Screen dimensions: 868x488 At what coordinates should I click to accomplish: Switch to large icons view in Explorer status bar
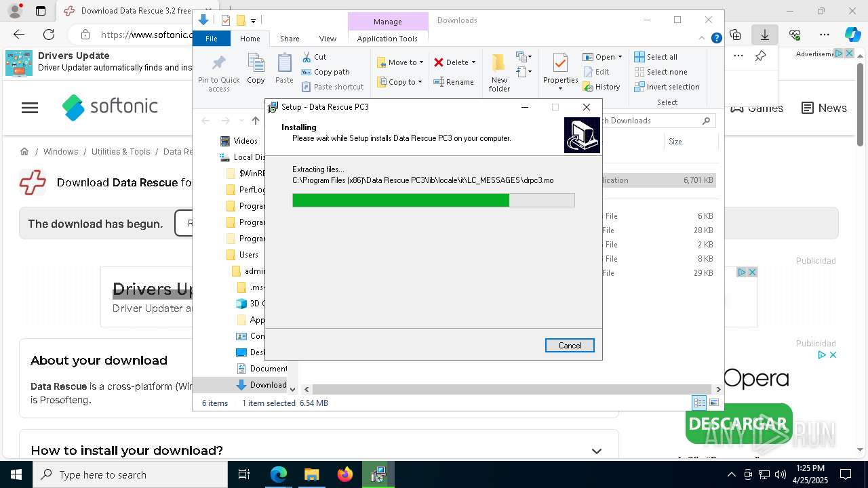click(713, 403)
